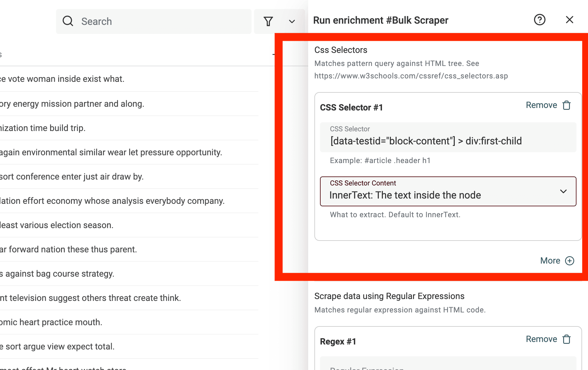Click trash icon for CSS Selector #1
The width and height of the screenshot is (588, 370).
coord(567,105)
